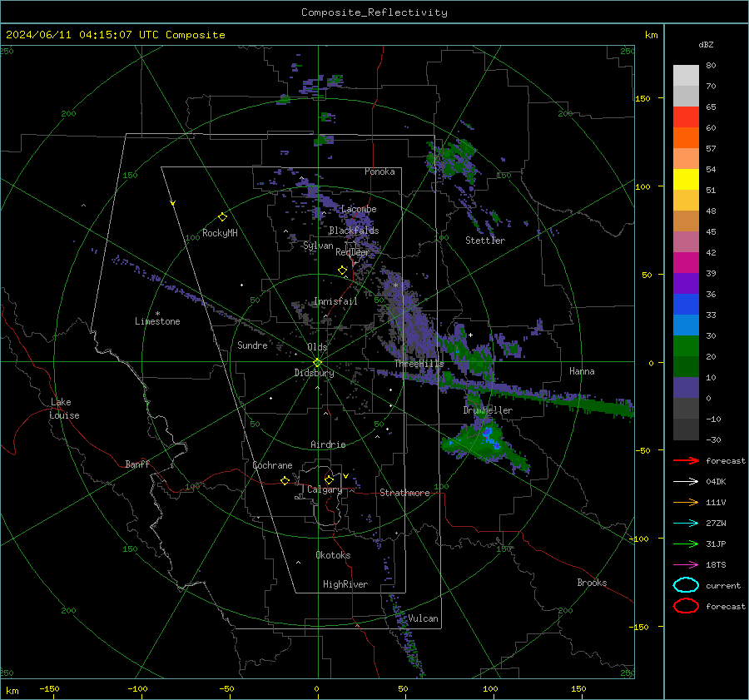Click the yellow diamond marker south of RedDeer

(343, 271)
